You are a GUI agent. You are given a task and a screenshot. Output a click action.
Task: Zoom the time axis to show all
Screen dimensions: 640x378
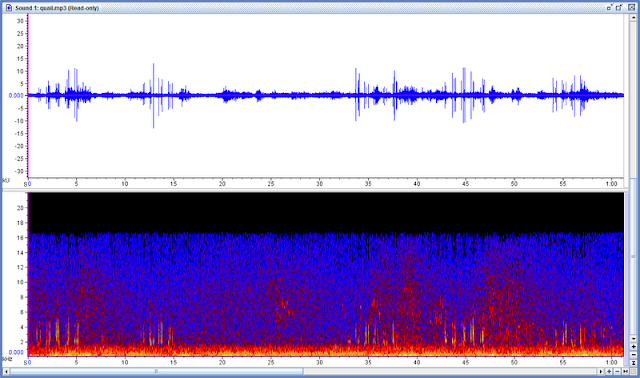(625, 371)
